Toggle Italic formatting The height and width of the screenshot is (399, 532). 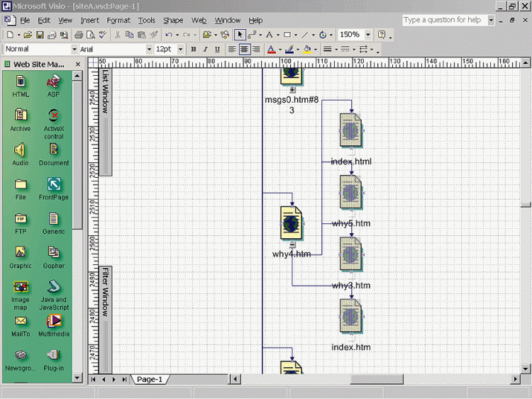(x=205, y=50)
